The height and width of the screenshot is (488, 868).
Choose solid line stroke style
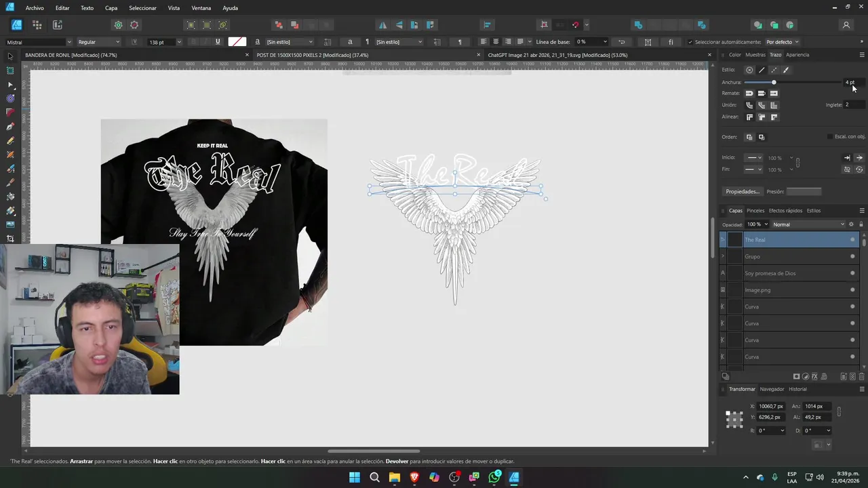762,70
